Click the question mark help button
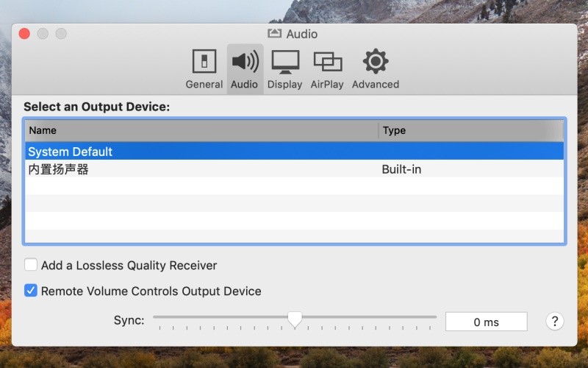 [555, 322]
